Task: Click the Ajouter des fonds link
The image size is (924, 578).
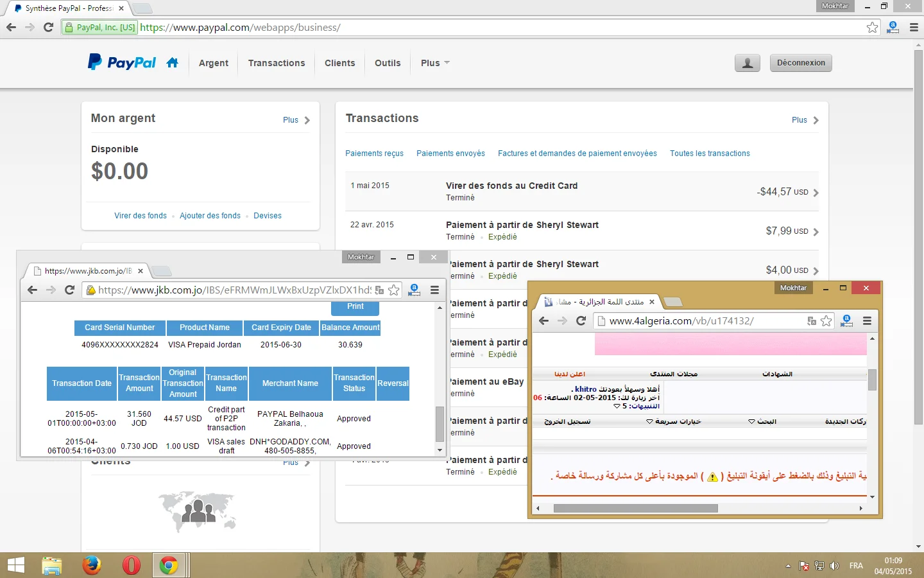Action: point(210,216)
